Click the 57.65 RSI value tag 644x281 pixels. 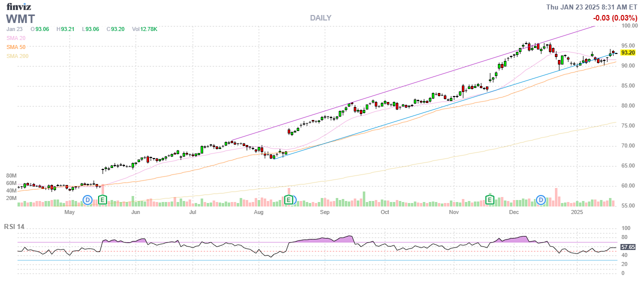point(627,247)
